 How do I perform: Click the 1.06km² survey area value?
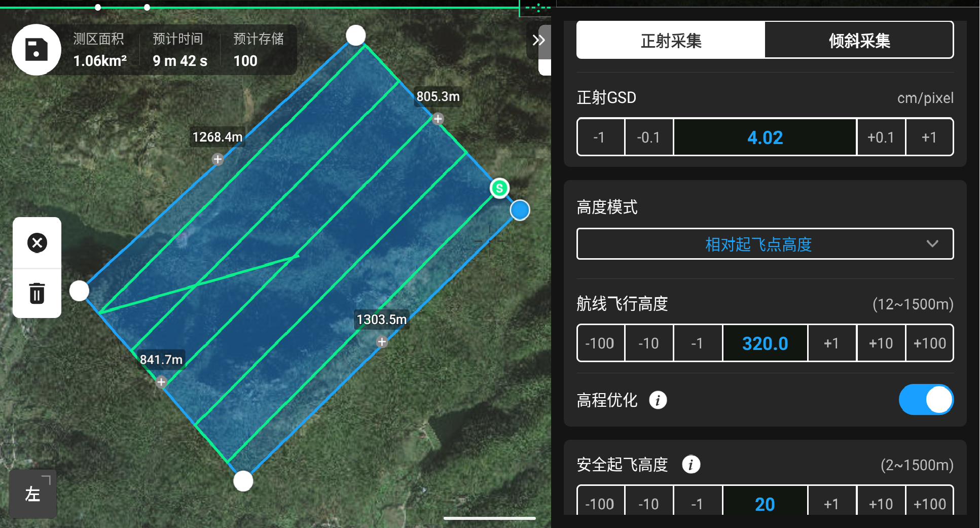(x=100, y=61)
